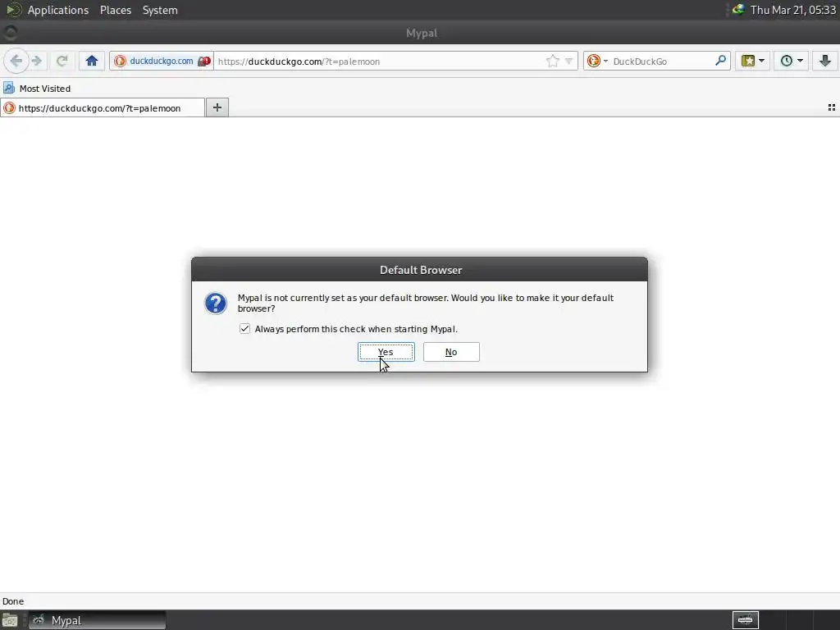Open the Places menu
This screenshot has width=840, height=630.
coord(116,10)
